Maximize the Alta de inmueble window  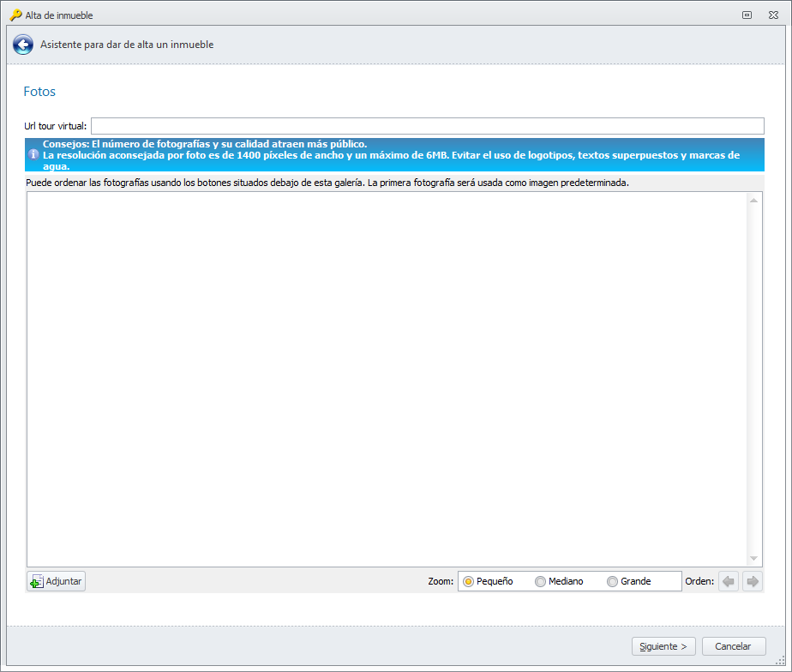747,15
